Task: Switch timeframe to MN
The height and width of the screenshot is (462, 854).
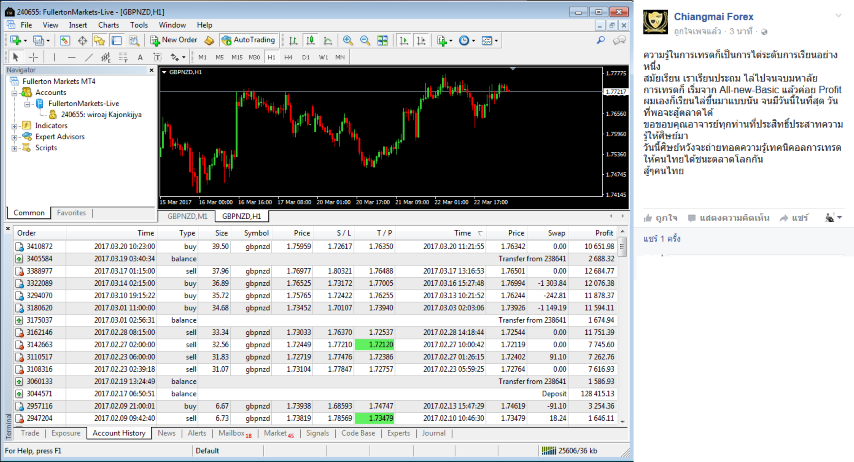Action: [x=340, y=57]
